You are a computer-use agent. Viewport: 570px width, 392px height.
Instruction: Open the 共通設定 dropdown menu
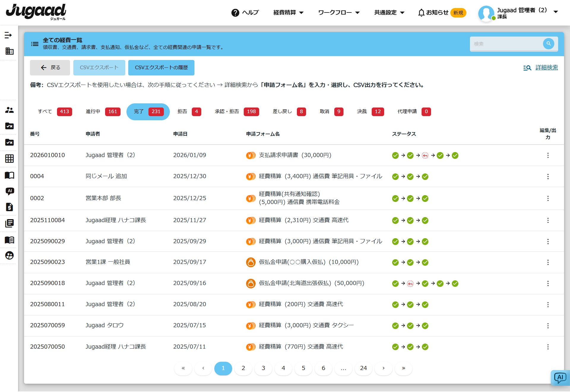389,12
